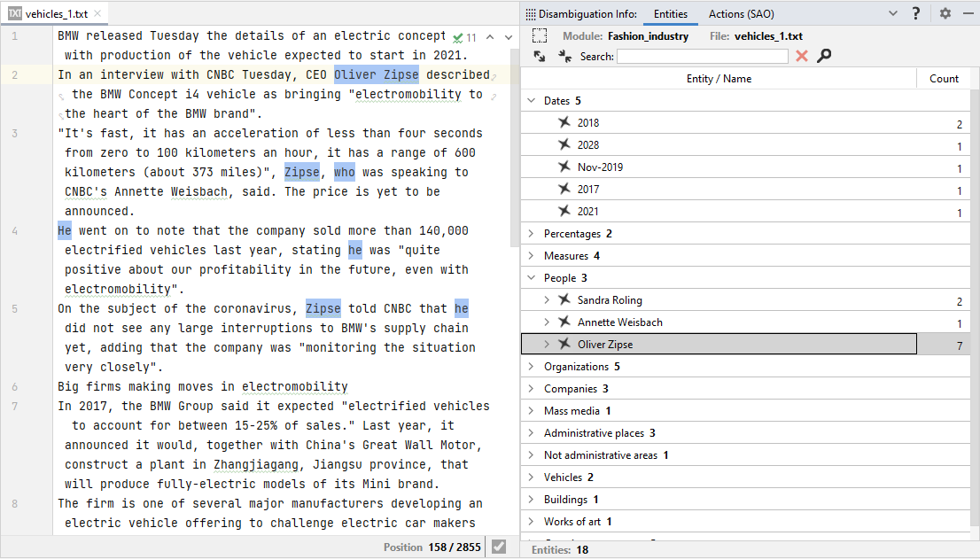The height and width of the screenshot is (559, 980).
Task: Toggle the status bar checkbox near Position
Action: (499, 547)
